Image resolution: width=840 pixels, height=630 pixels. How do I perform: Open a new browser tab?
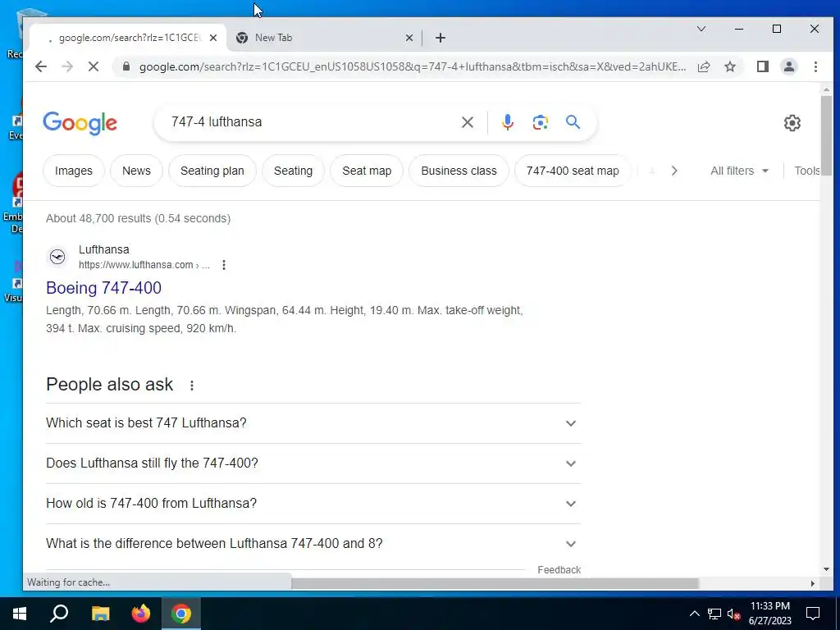(441, 38)
